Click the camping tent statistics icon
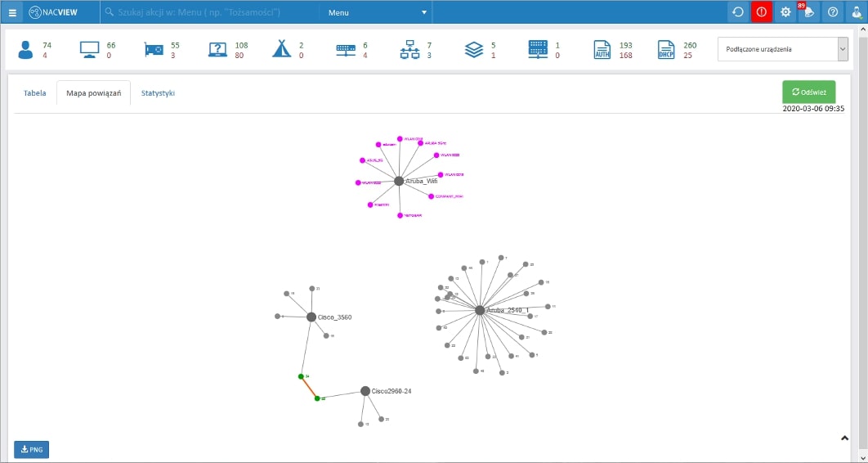Image resolution: width=868 pixels, height=463 pixels. [x=281, y=50]
